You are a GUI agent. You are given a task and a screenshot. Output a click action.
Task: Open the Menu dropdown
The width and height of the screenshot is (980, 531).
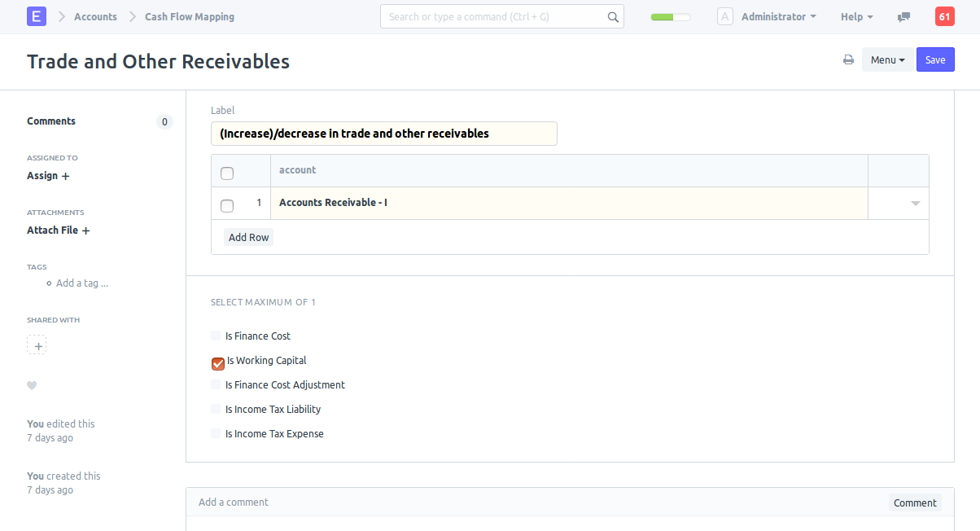pyautogui.click(x=887, y=59)
